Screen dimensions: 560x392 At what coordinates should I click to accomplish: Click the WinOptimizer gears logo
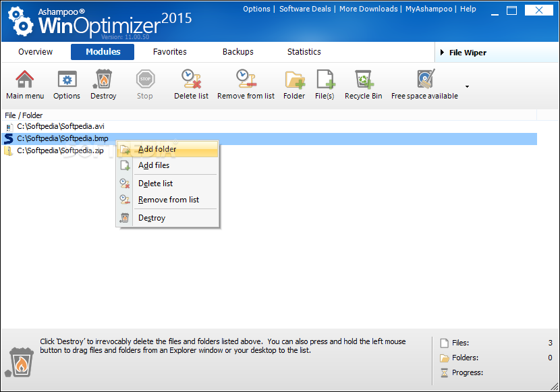tap(20, 22)
